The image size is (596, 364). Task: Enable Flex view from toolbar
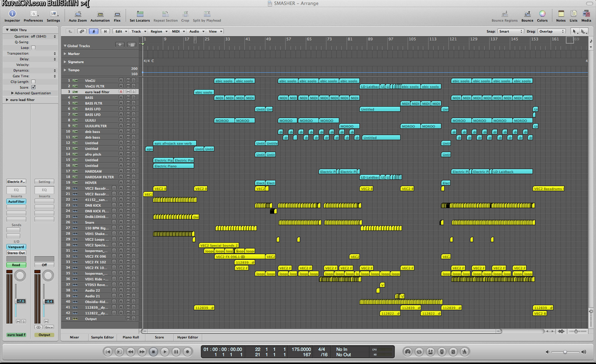117,13
